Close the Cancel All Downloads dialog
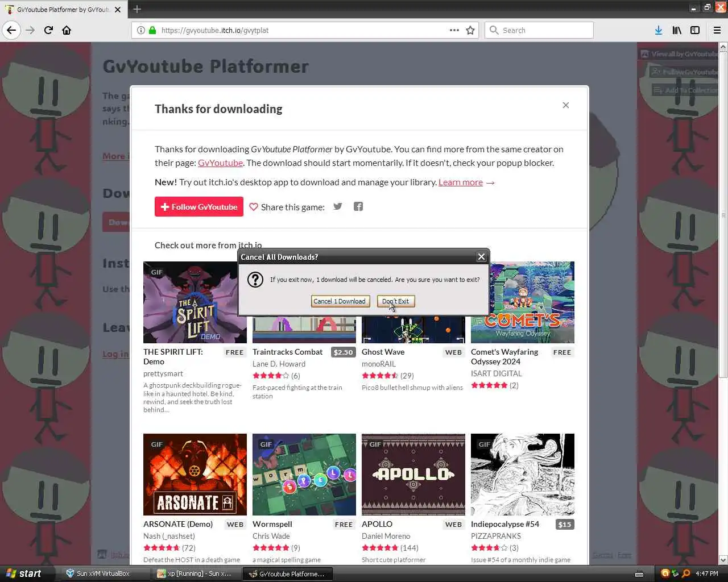The width and height of the screenshot is (728, 582). [481, 257]
